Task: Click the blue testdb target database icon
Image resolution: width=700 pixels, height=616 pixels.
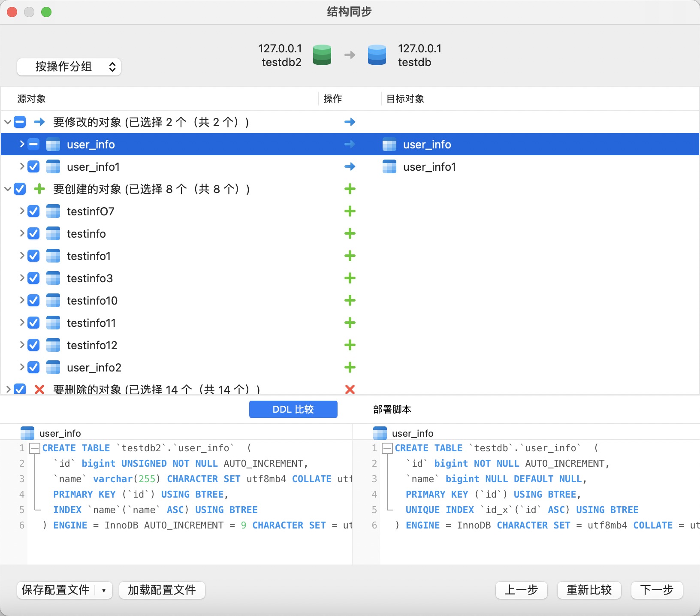Action: (x=377, y=55)
